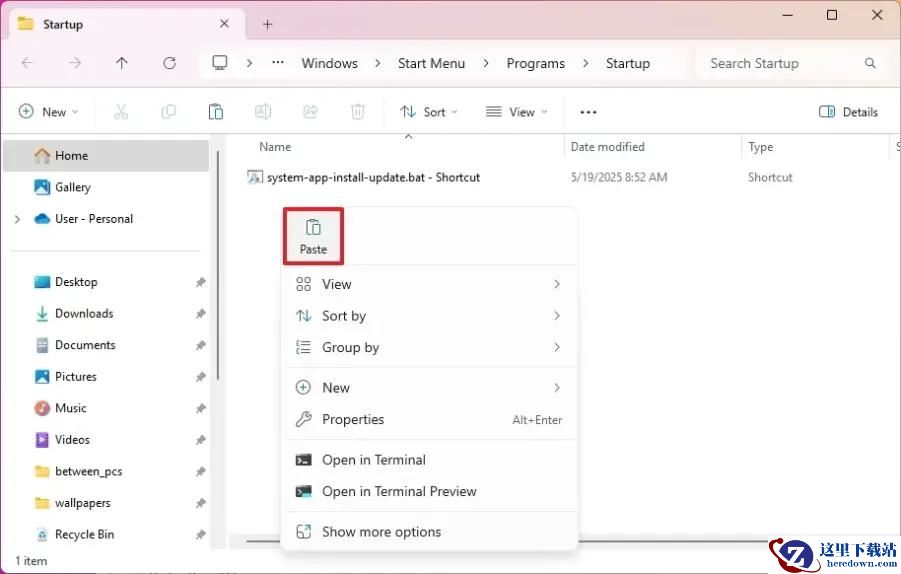Go up one folder level
901x574 pixels.
click(122, 63)
